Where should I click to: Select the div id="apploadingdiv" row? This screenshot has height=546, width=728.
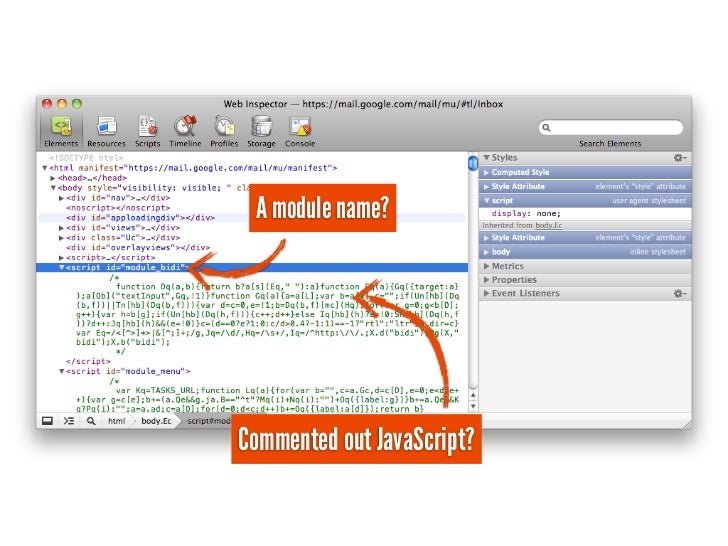click(x=253, y=218)
